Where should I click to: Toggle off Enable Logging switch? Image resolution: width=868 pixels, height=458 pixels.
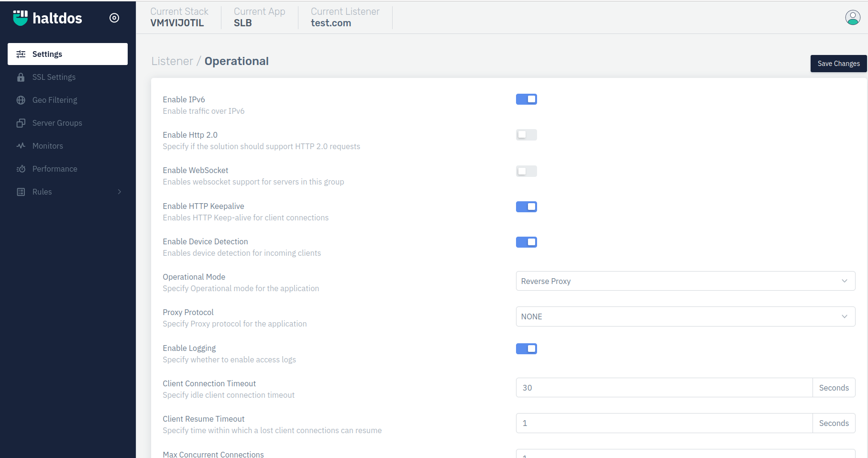[x=526, y=349]
